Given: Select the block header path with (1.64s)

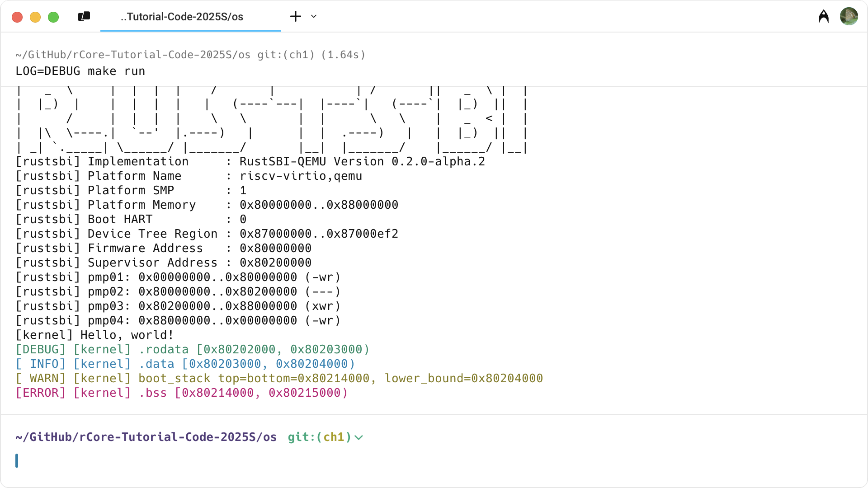Looking at the screenshot, I should (190, 55).
